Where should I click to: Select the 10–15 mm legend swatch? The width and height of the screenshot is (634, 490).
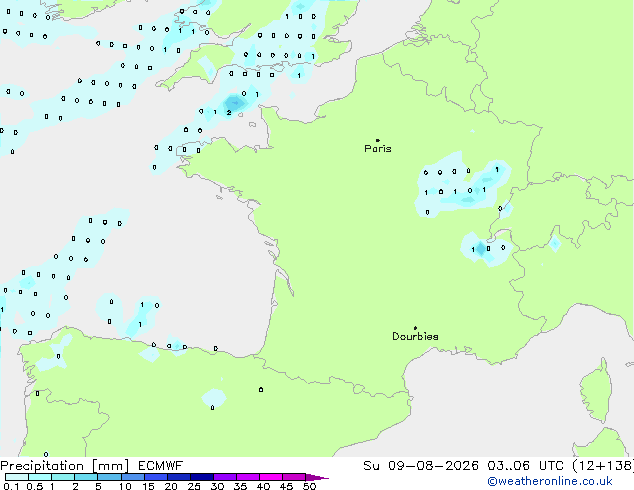click(132, 477)
